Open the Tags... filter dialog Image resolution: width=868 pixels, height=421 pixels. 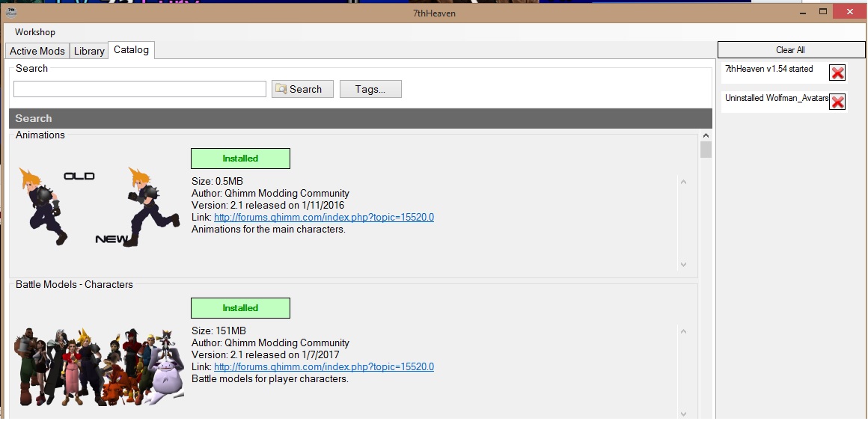tap(370, 89)
